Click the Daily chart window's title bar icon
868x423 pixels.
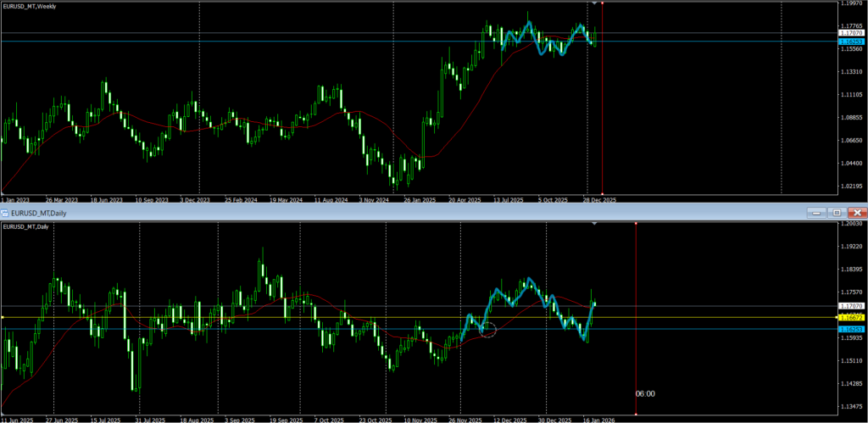[x=5, y=212]
